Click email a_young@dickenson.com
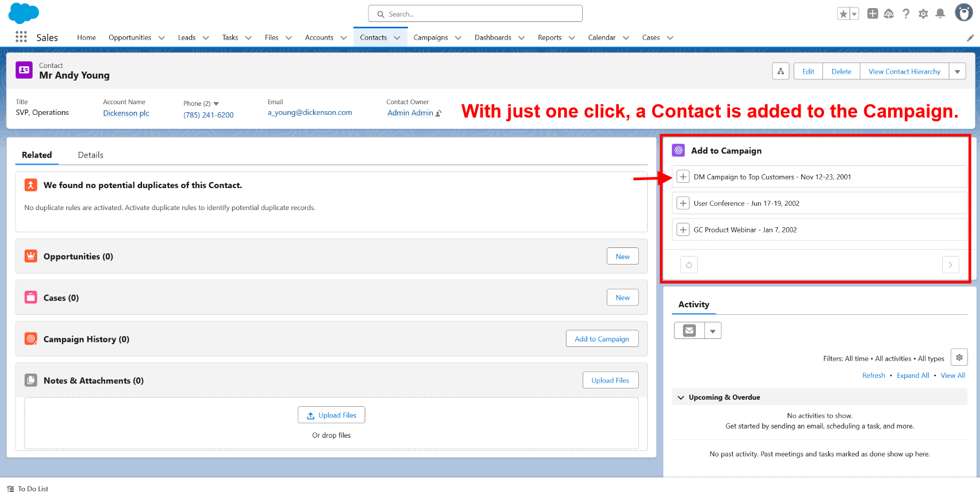Screen dimensions: 980x497 coord(310,113)
